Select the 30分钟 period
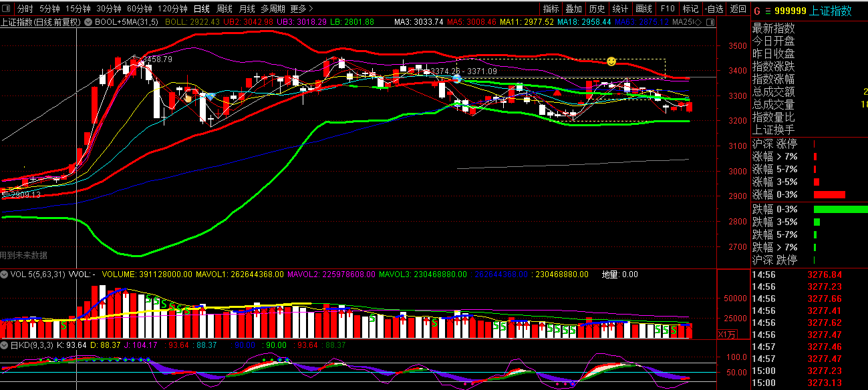Screen dimensions: 868x390 (109, 9)
